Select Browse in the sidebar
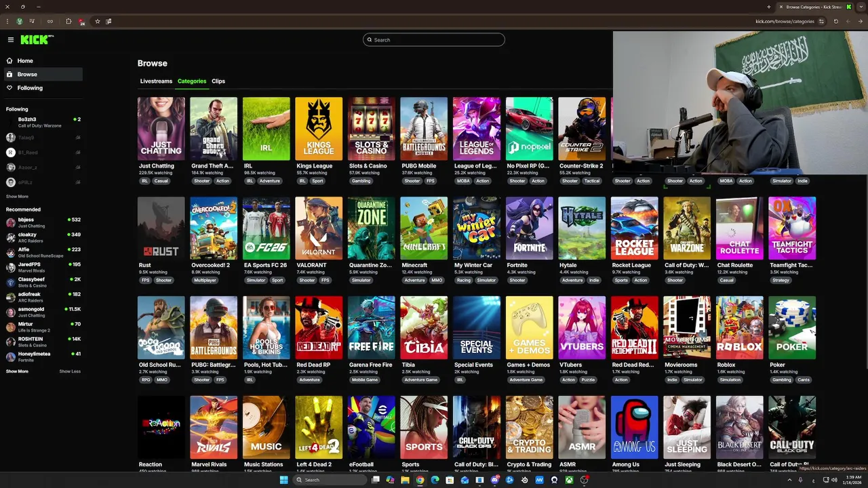The width and height of the screenshot is (868, 488). [43, 75]
